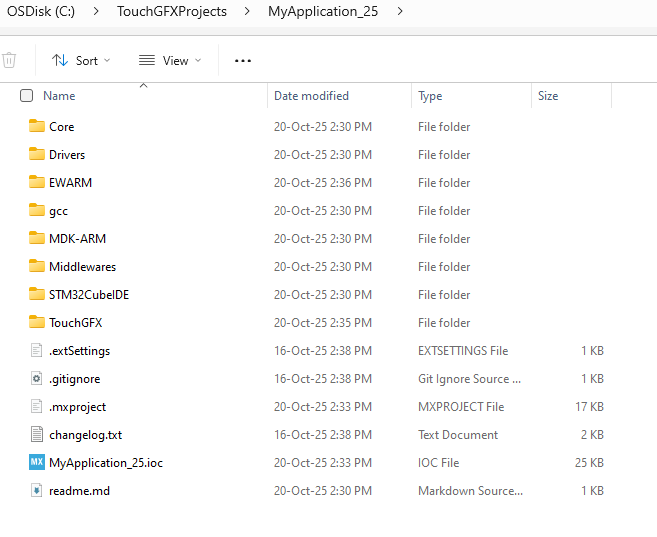
Task: Click MyApplication_25 in the address bar
Action: point(323,11)
